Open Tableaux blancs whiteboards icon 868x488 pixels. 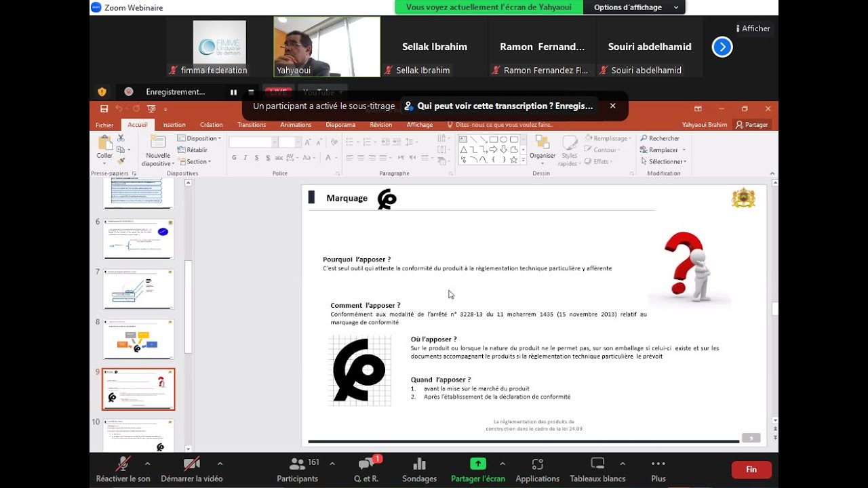click(597, 464)
